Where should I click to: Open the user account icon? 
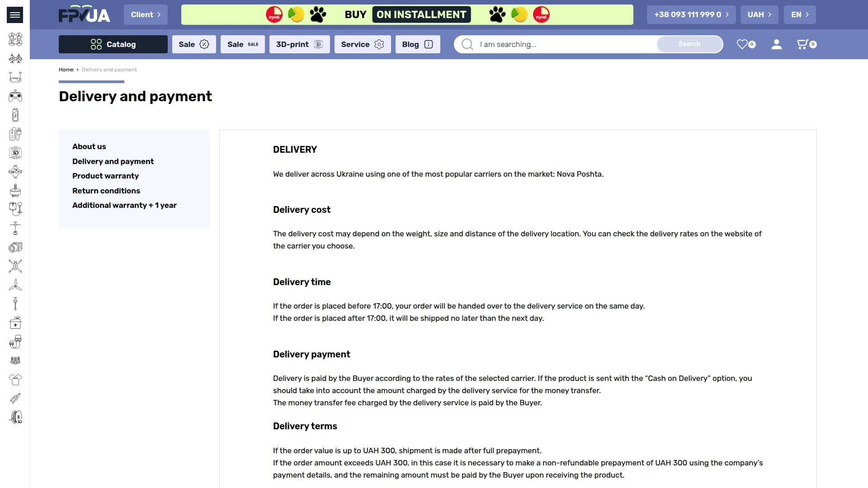click(x=777, y=44)
